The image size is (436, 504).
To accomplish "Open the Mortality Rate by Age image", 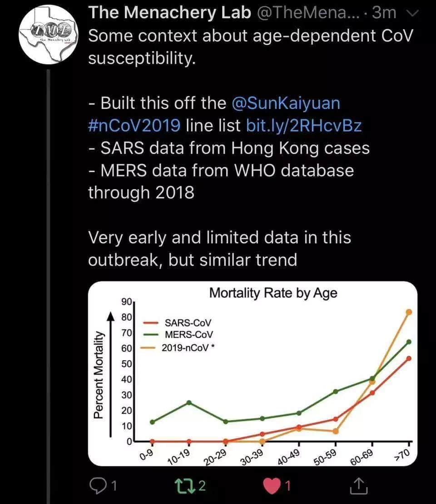I will point(253,374).
